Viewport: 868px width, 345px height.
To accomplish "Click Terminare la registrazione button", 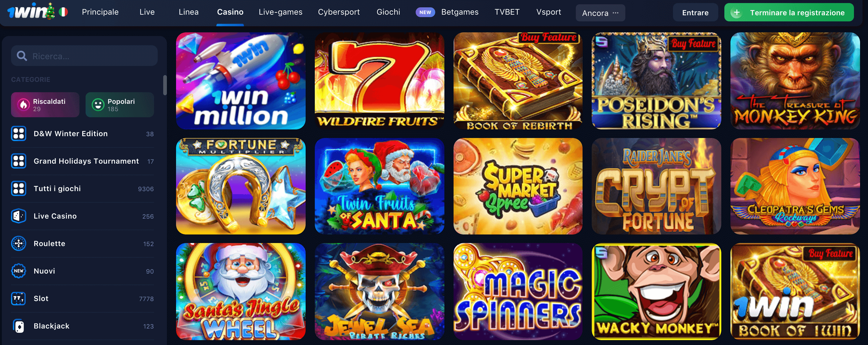I will (789, 13).
